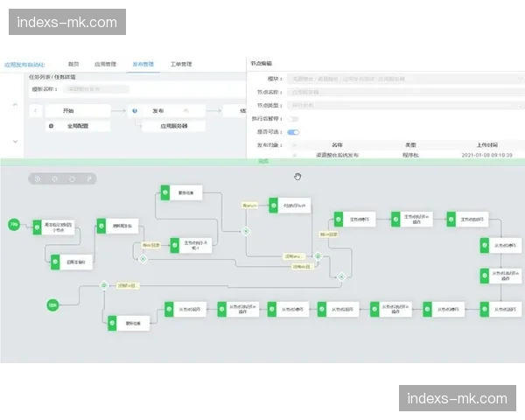
Task: Toggle the 是否可选 switch
Action: [x=294, y=131]
